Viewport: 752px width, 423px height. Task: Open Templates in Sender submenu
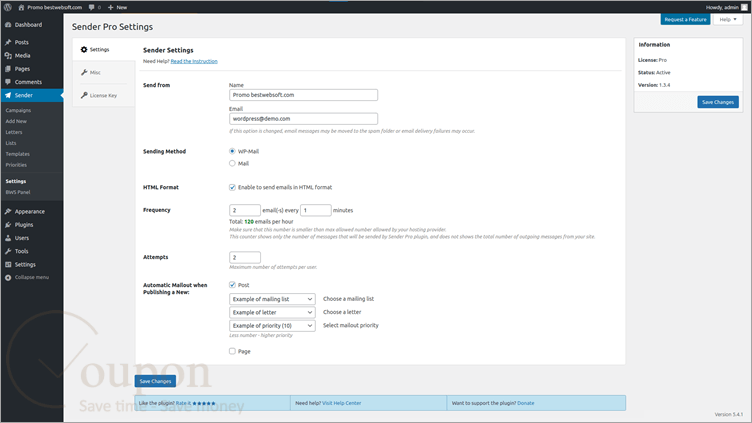coord(18,154)
